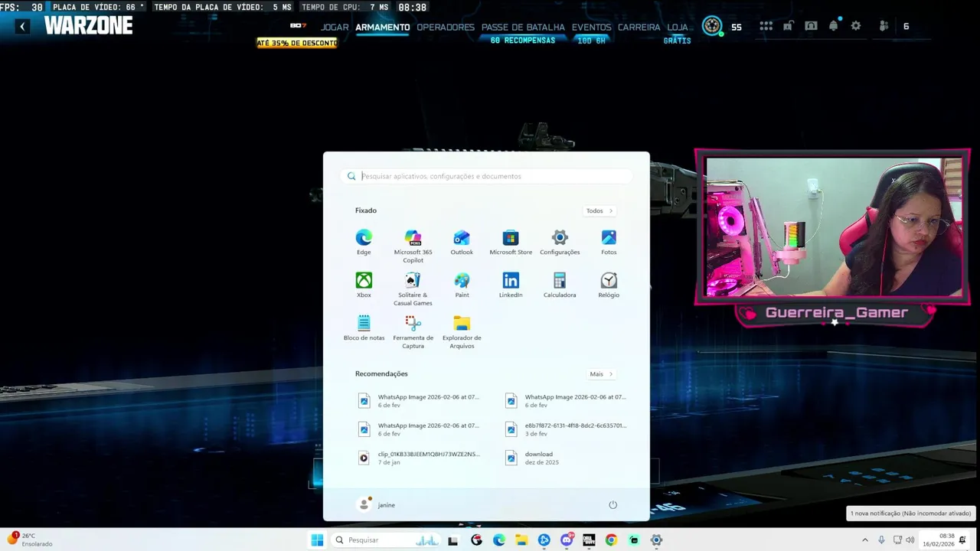The height and width of the screenshot is (551, 980).
Task: Open Outlook from the pinned apps
Action: 462,243
